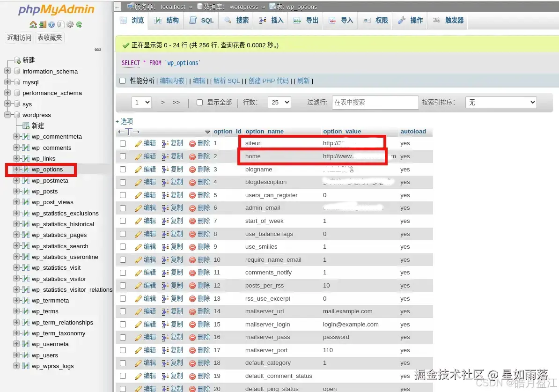Click the copy icon for mailserver_url row

pyautogui.click(x=165, y=311)
